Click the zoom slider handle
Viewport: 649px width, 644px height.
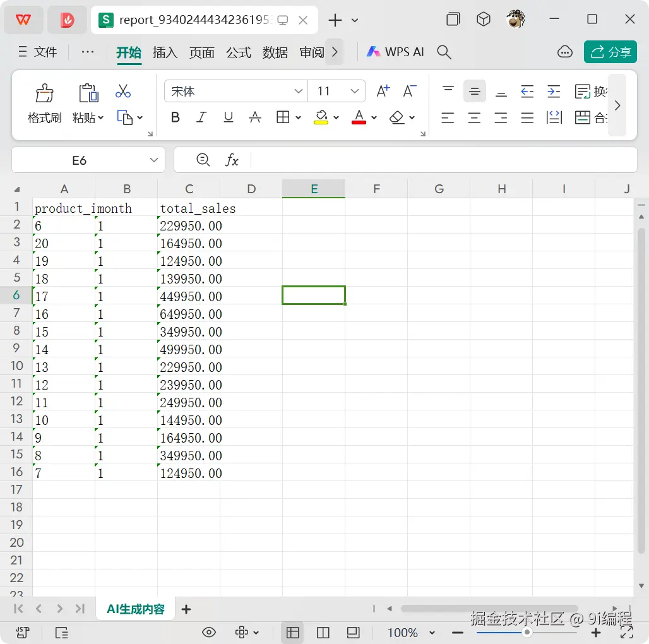pyautogui.click(x=527, y=632)
